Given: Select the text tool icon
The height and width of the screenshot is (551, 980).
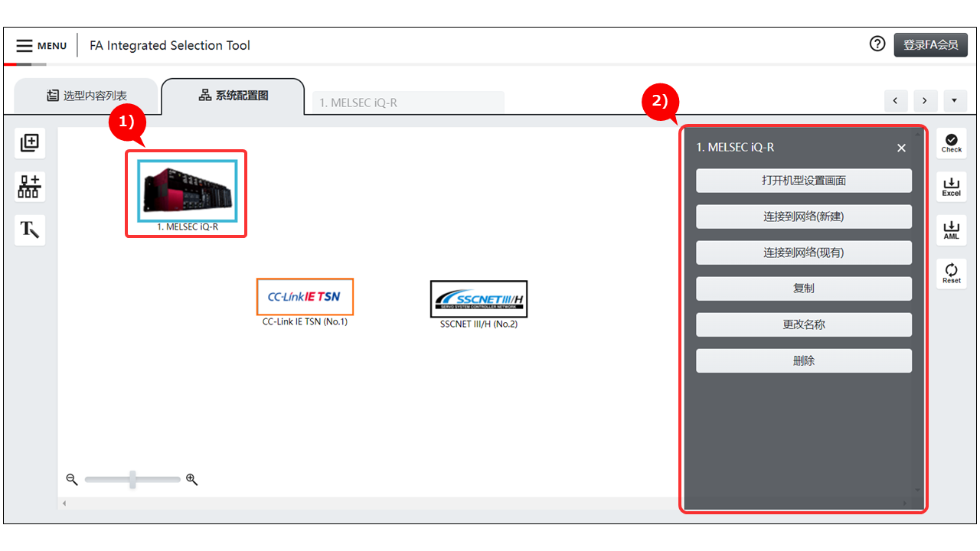Looking at the screenshot, I should [30, 230].
